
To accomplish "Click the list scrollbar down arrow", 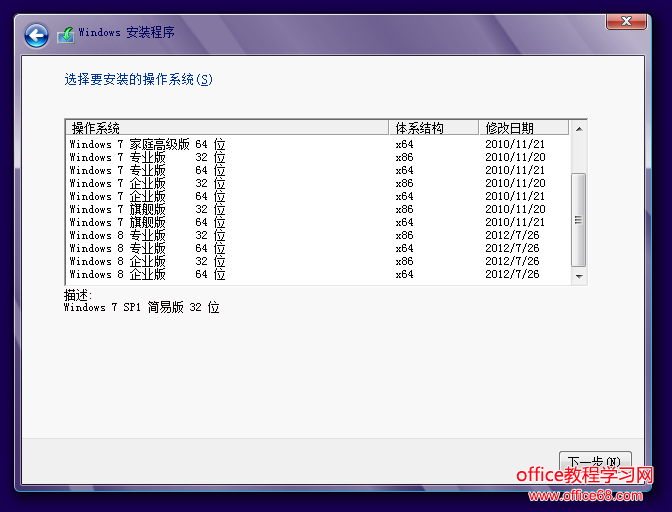I will click(579, 276).
